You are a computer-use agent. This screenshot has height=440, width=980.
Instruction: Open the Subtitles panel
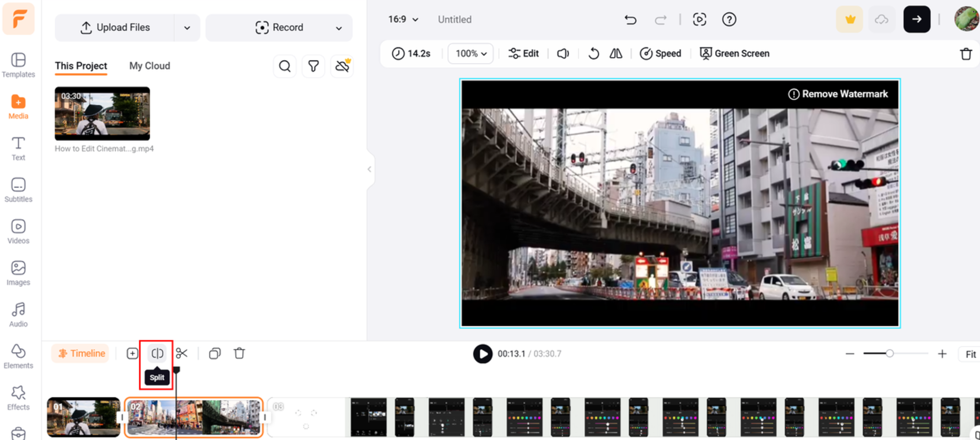tap(18, 190)
